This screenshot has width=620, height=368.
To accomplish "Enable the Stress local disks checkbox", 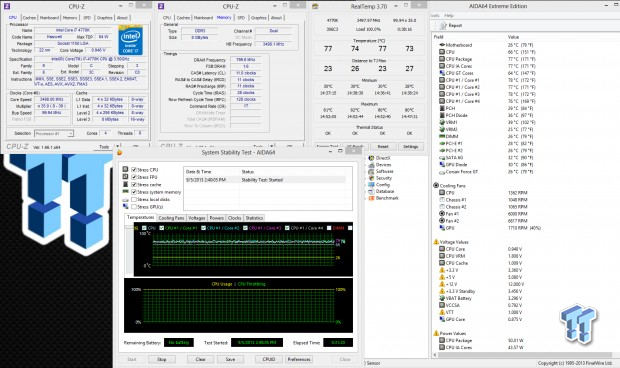I will coord(134,199).
